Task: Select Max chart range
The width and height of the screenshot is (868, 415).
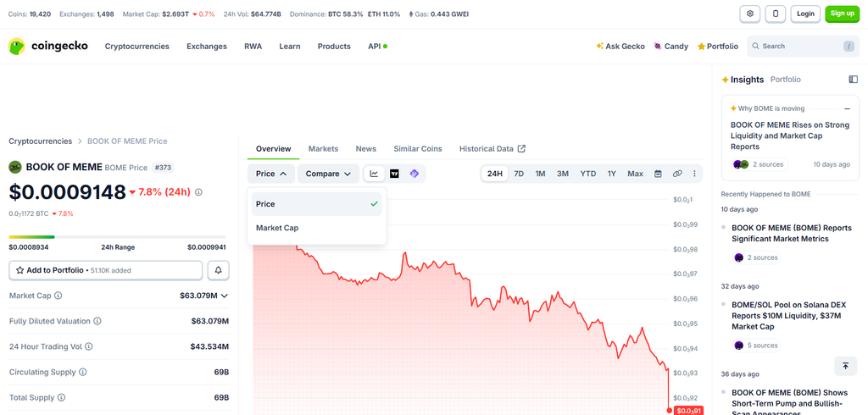Action: coord(635,174)
